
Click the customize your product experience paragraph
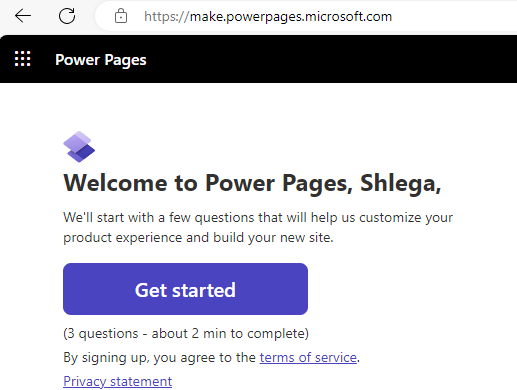pos(258,227)
